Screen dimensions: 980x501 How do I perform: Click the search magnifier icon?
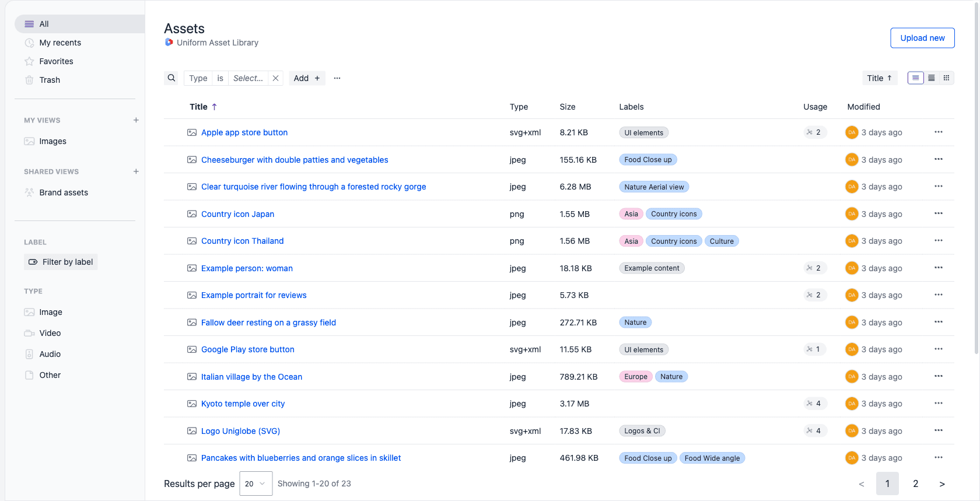click(x=171, y=78)
